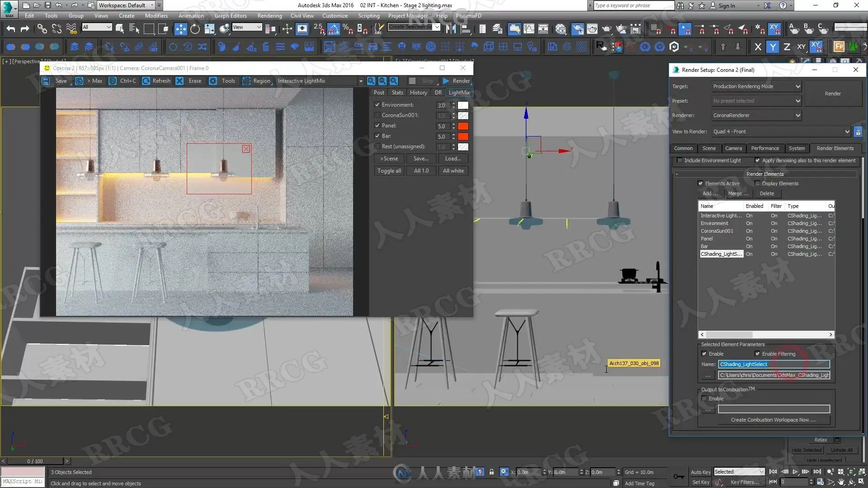Screen dimensions: 868x488
Task: Click the Save icon in Corona frame buffer
Action: pos(46,81)
